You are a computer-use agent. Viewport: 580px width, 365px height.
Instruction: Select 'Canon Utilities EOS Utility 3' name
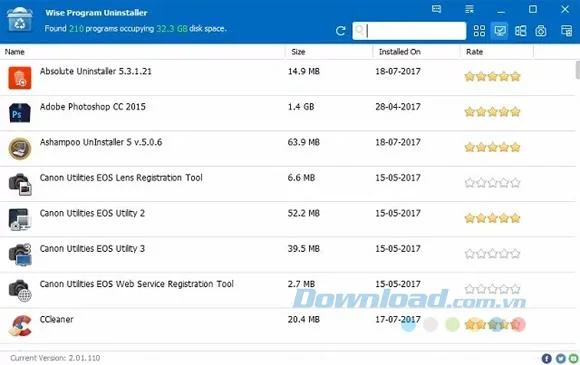pyautogui.click(x=92, y=249)
